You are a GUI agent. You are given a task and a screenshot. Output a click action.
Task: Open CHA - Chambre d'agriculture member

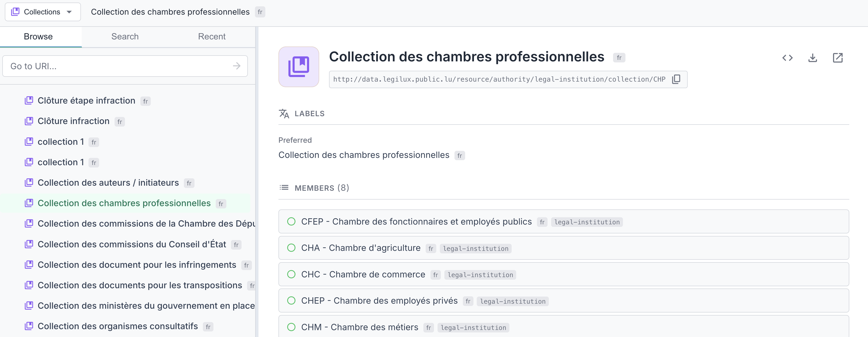(x=361, y=248)
